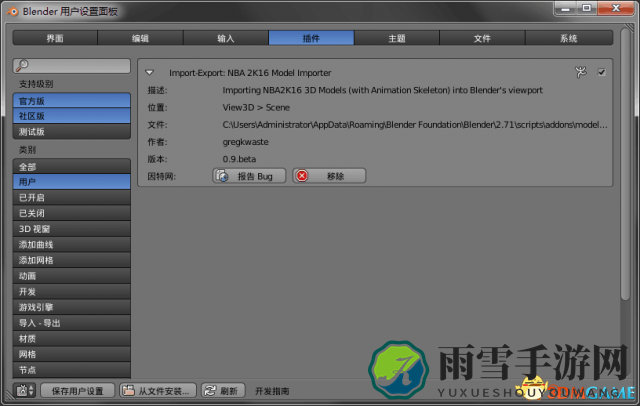Image resolution: width=640 pixels, height=406 pixels.
Task: Maximize the Blender preferences window
Action: 587,9
